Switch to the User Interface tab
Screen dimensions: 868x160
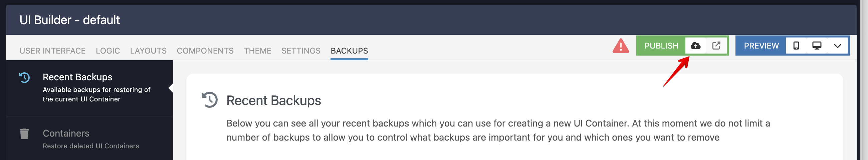pos(52,51)
